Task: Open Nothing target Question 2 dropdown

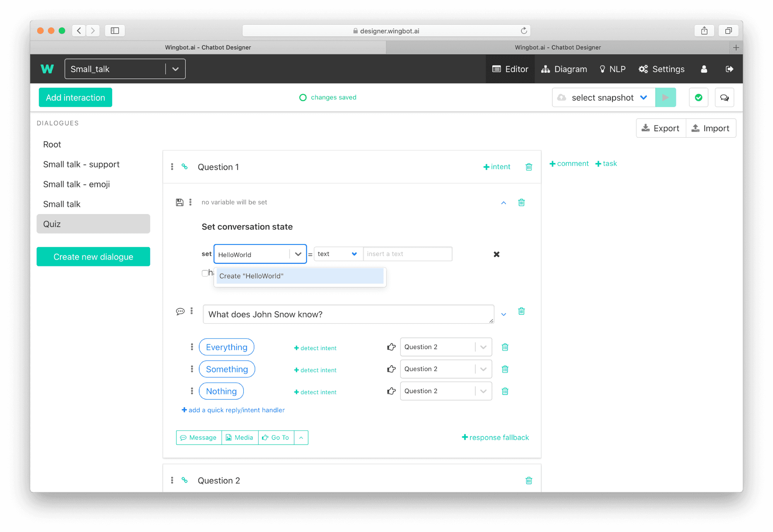Action: [483, 391]
